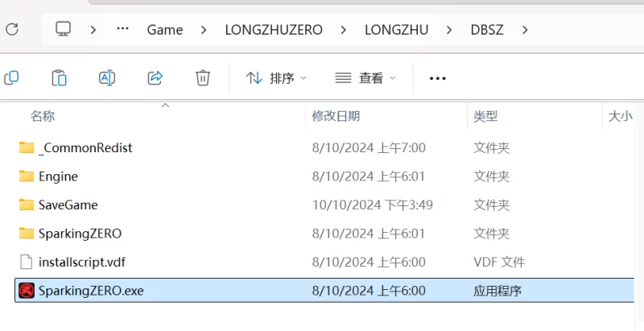Select the SparkingZERO folder name

pos(80,234)
